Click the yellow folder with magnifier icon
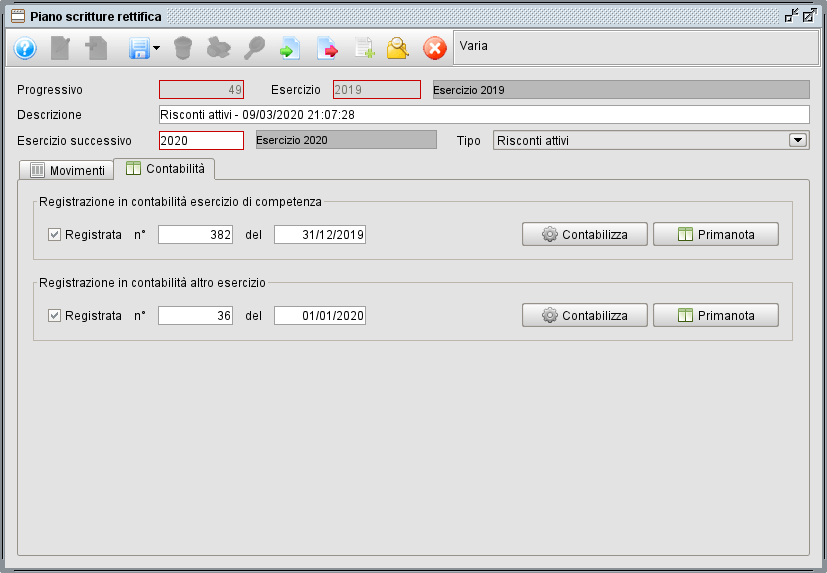Viewport: 827px width, 573px height. coord(398,49)
